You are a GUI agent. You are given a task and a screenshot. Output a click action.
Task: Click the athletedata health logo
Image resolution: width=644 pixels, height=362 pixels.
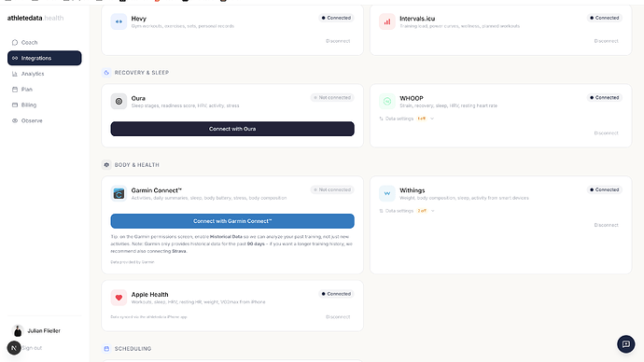(x=35, y=18)
